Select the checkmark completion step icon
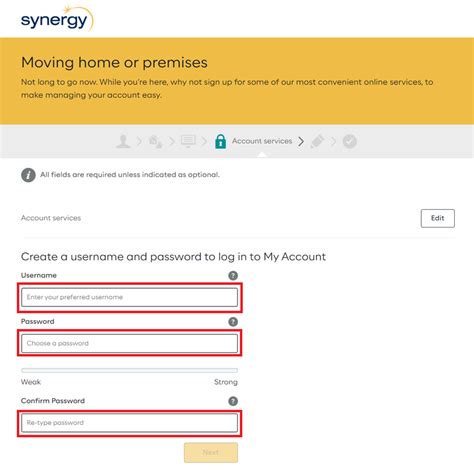 point(350,141)
